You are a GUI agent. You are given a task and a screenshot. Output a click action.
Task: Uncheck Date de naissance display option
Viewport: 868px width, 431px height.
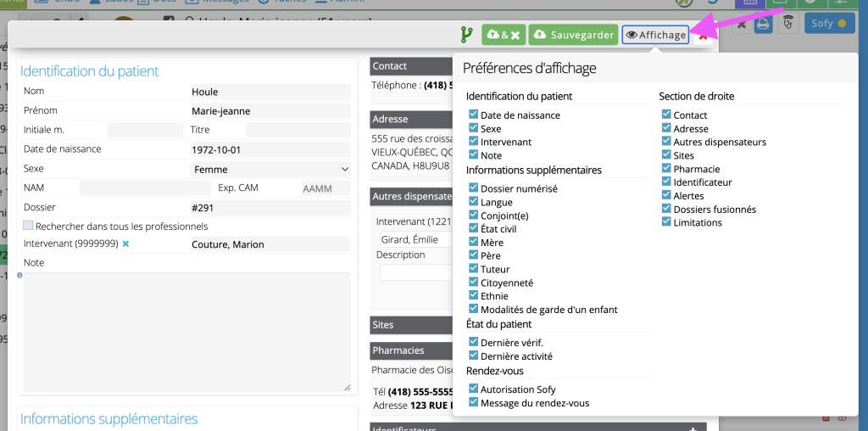(x=473, y=115)
